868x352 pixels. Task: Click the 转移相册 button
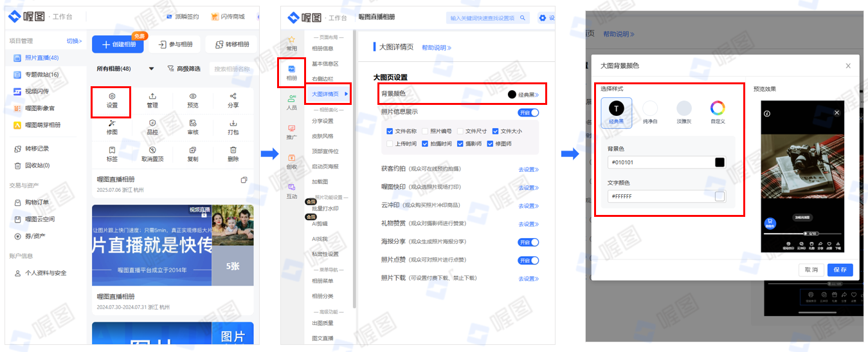click(231, 44)
